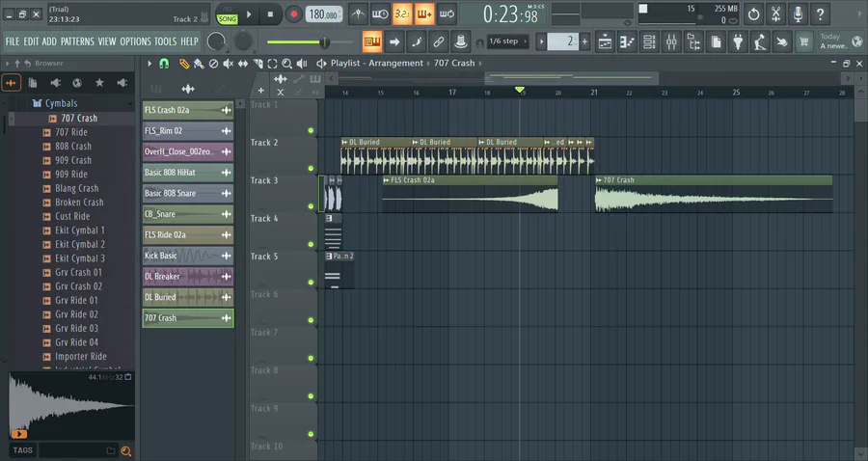Open the OPTIONS menu
The height and width of the screenshot is (461, 868).
[x=136, y=41]
